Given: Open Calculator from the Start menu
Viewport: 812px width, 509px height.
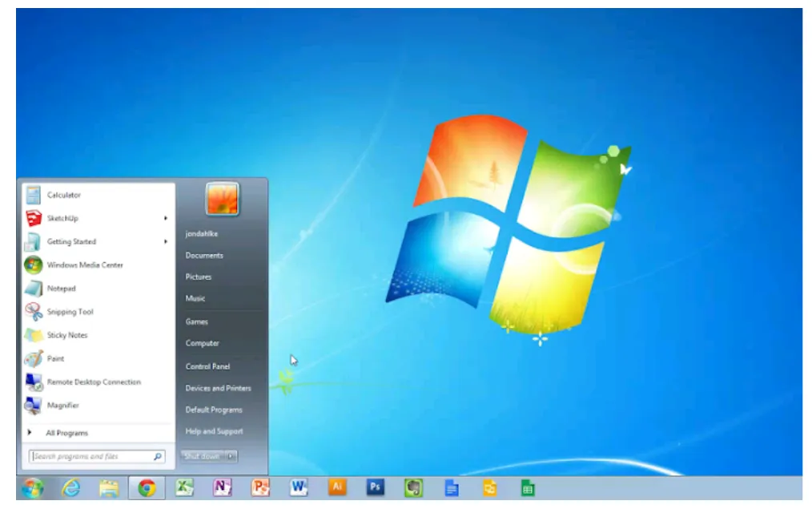Looking at the screenshot, I should point(98,195).
